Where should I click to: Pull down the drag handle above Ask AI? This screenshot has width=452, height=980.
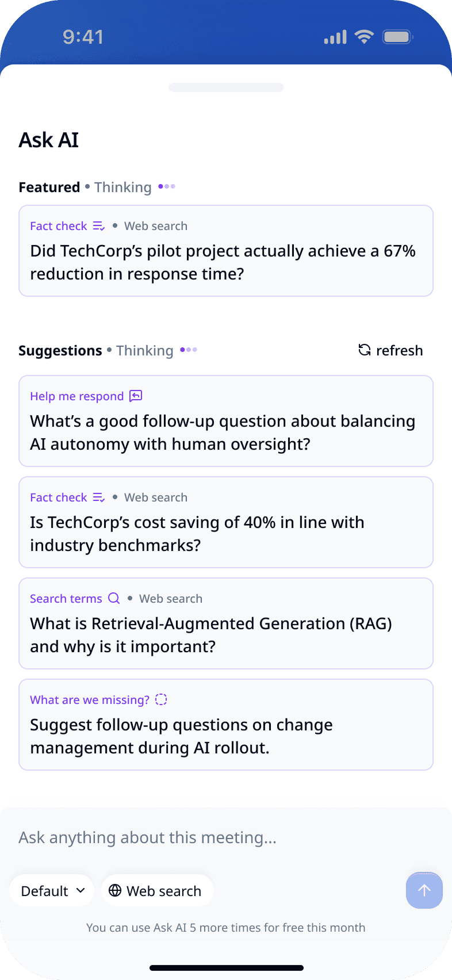tap(225, 87)
